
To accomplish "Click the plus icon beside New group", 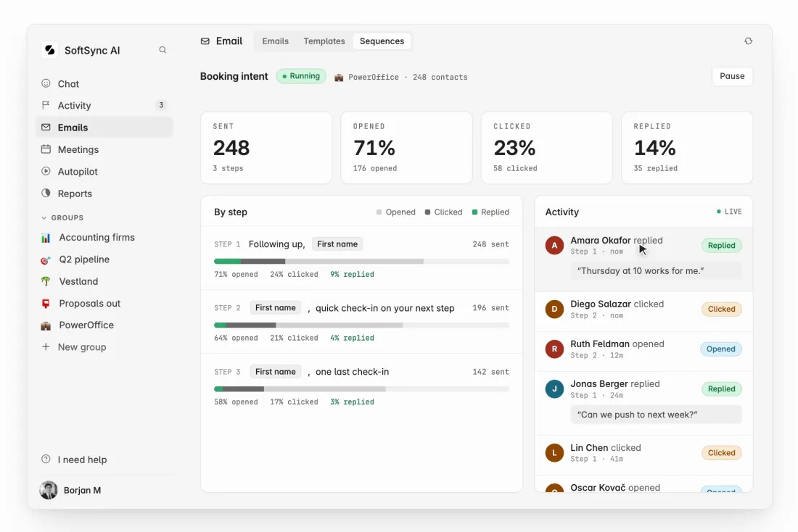I will click(x=46, y=347).
